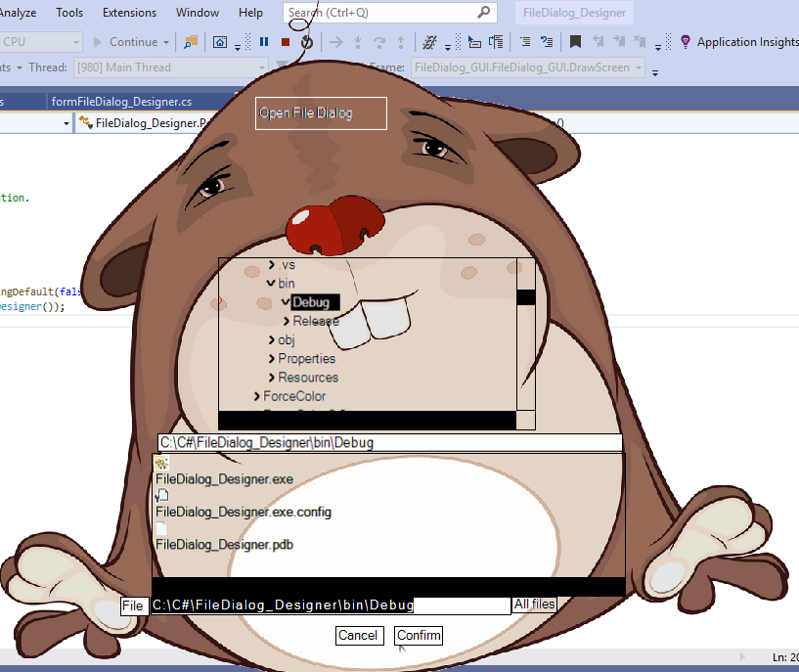Click the Continue button
The image size is (799, 672).
[x=126, y=42]
